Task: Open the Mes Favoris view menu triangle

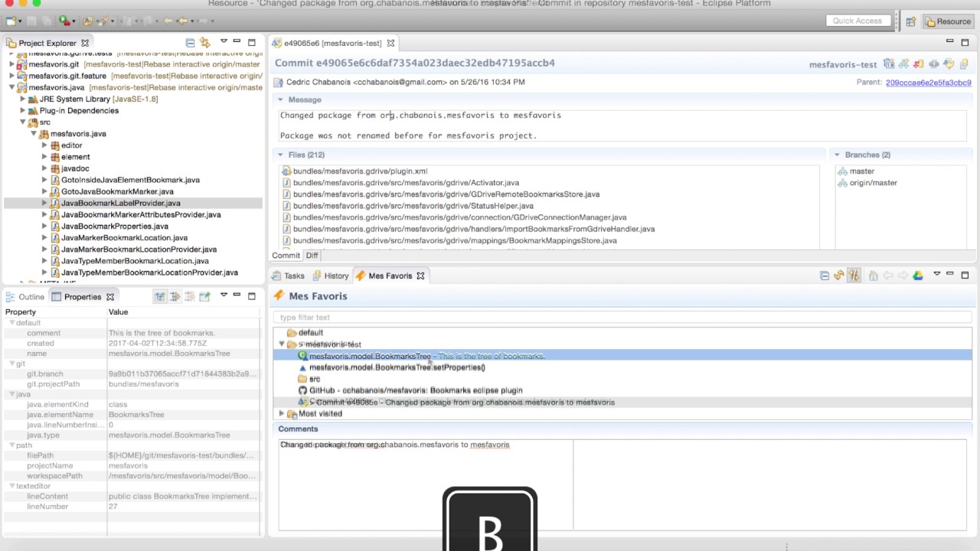Action: click(x=936, y=274)
